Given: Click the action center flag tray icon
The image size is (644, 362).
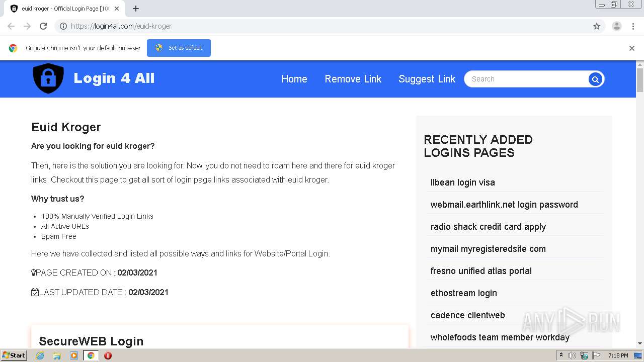Looking at the screenshot, I should 596,355.
